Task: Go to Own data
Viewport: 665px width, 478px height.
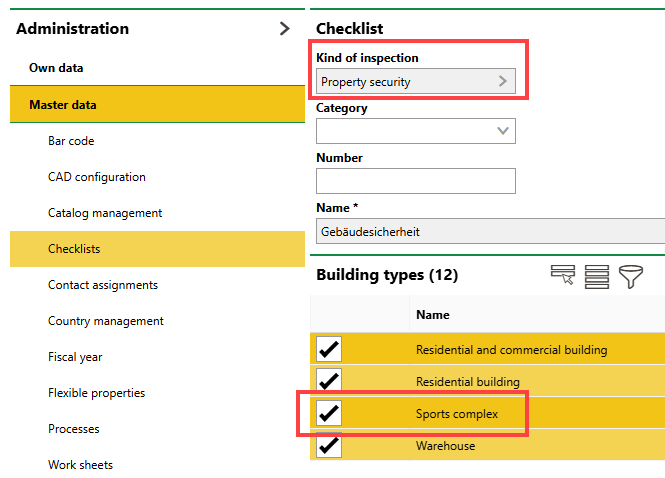Action: pos(56,68)
